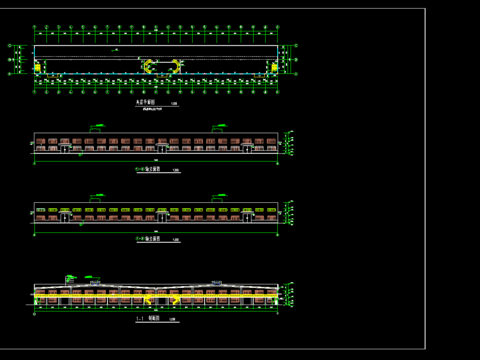Pick the right curved yellow stair in plan center
This screenshot has width=480, height=360.
tap(176, 66)
